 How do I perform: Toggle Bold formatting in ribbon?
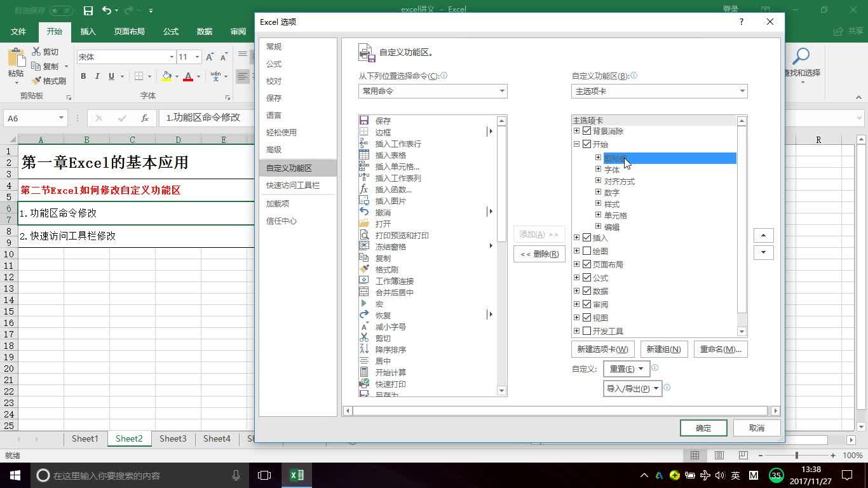(83, 76)
